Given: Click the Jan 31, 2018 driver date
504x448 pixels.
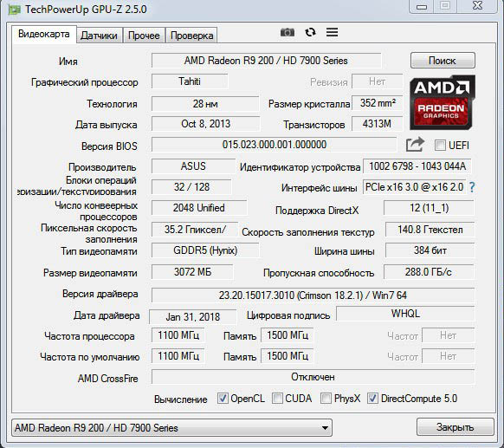Looking at the screenshot, I should [x=193, y=317].
